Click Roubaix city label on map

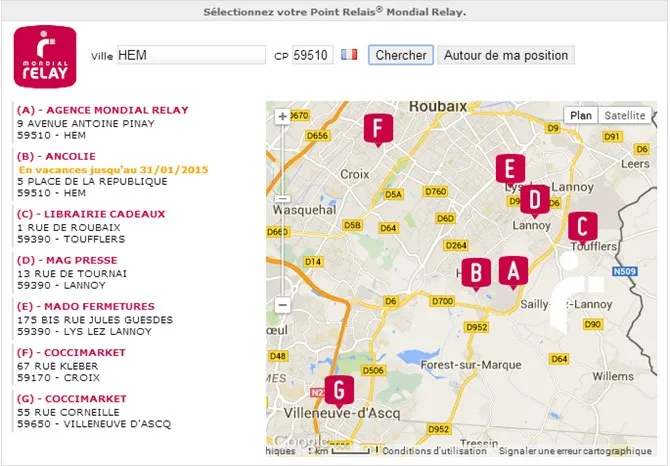438,106
